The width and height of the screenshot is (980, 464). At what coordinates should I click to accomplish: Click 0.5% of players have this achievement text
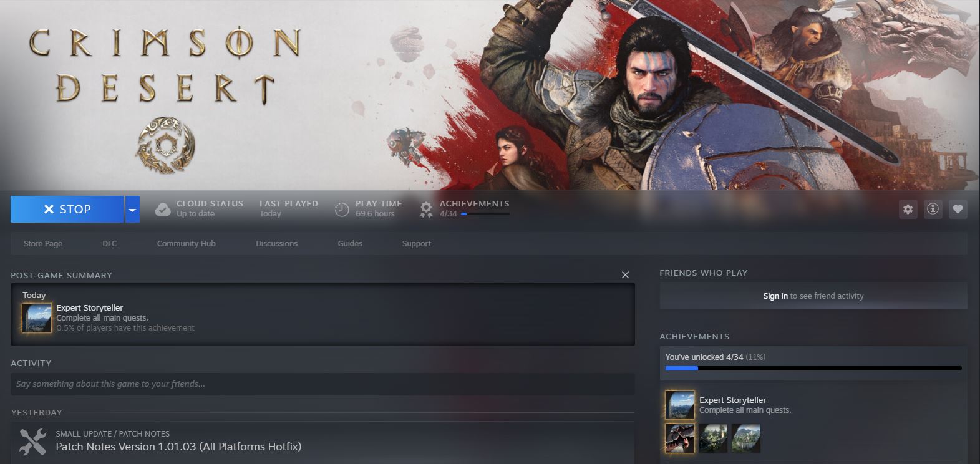pyautogui.click(x=125, y=328)
